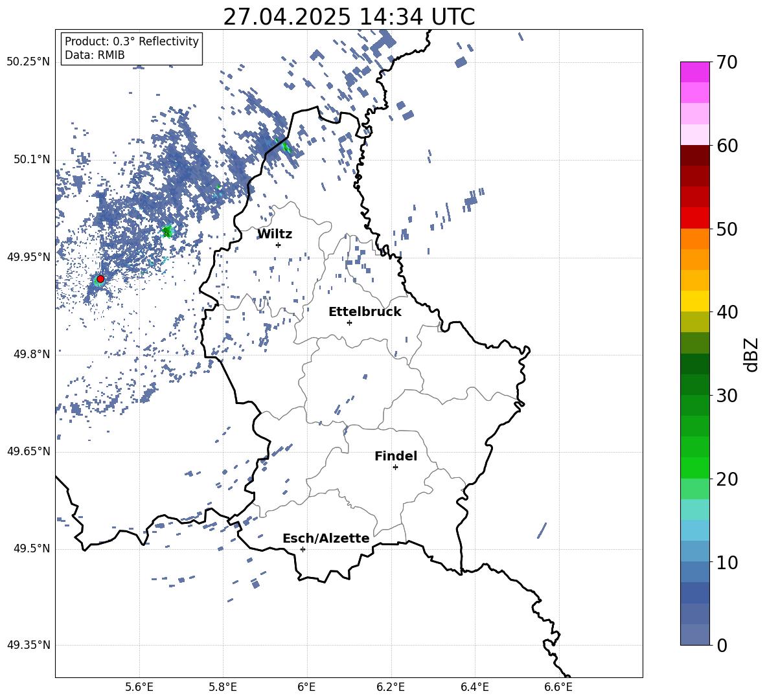767x700 pixels.
Task: Click the Findel station cross marker
Action: click(x=395, y=468)
